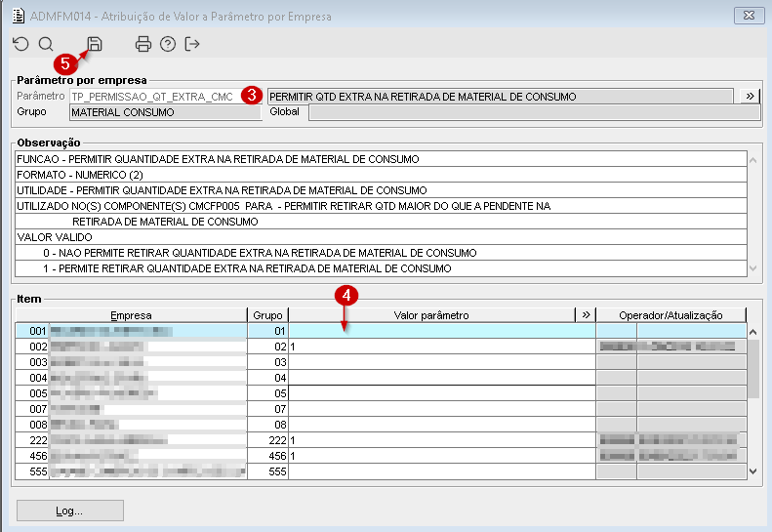772x532 pixels.
Task: Click the Log... button
Action: point(70,511)
